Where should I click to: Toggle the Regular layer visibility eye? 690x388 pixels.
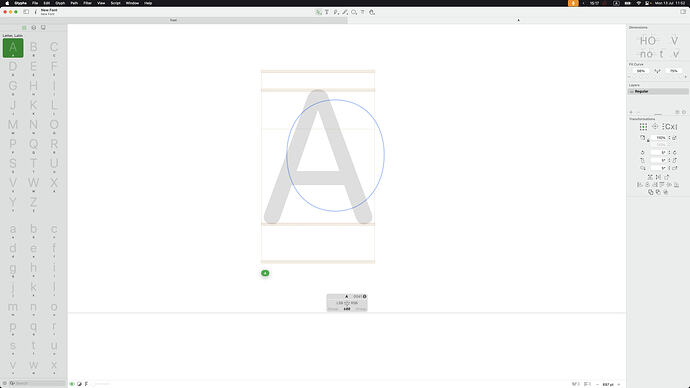[x=631, y=92]
